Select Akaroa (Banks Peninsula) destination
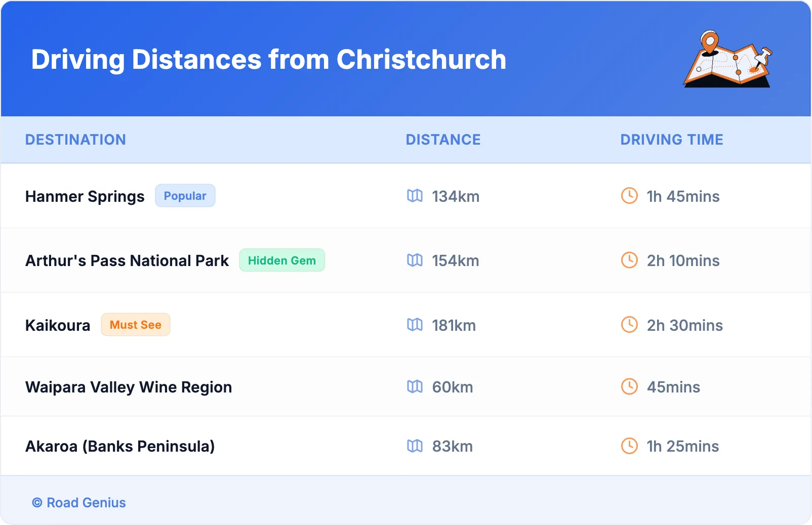The width and height of the screenshot is (812, 525). (120, 446)
